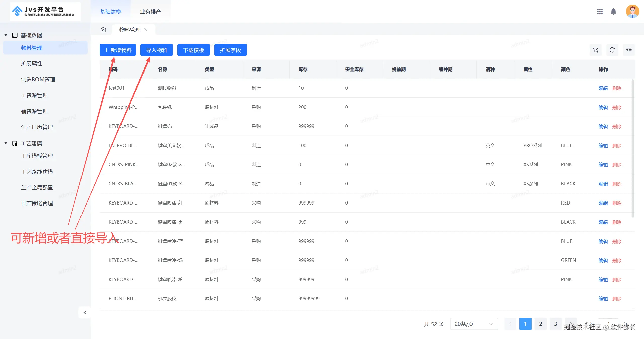
Task: Open the apps grid icon
Action: [x=600, y=12]
